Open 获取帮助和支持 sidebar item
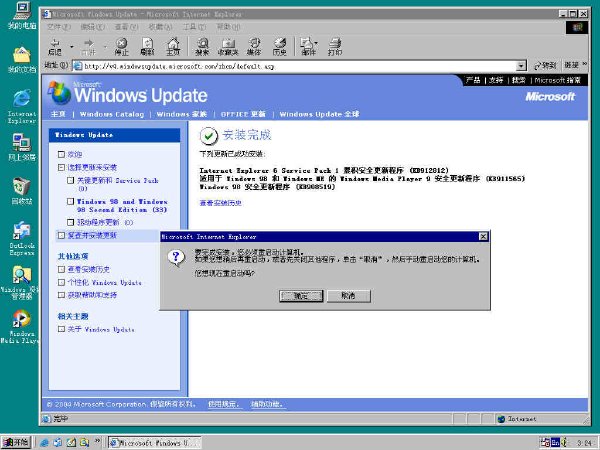The height and width of the screenshot is (450, 600). click(x=92, y=295)
